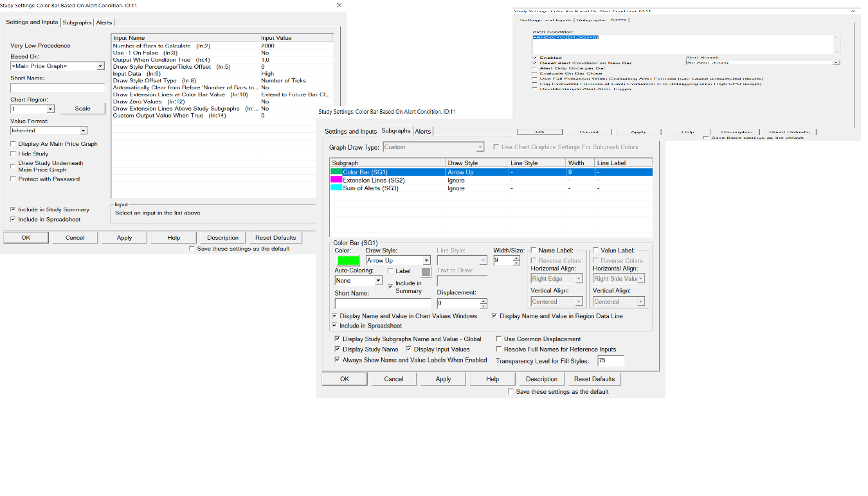Click Help in the Subgraphs window
The image size is (868, 496).
493,379
